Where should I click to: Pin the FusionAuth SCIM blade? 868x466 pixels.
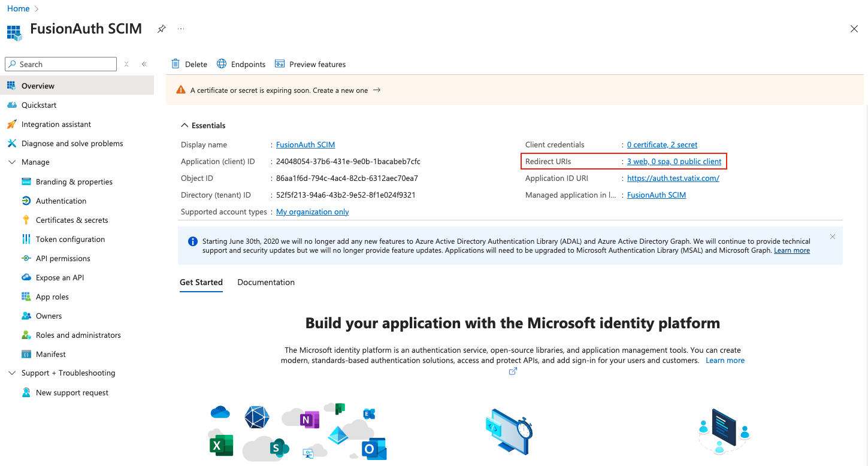pyautogui.click(x=161, y=29)
